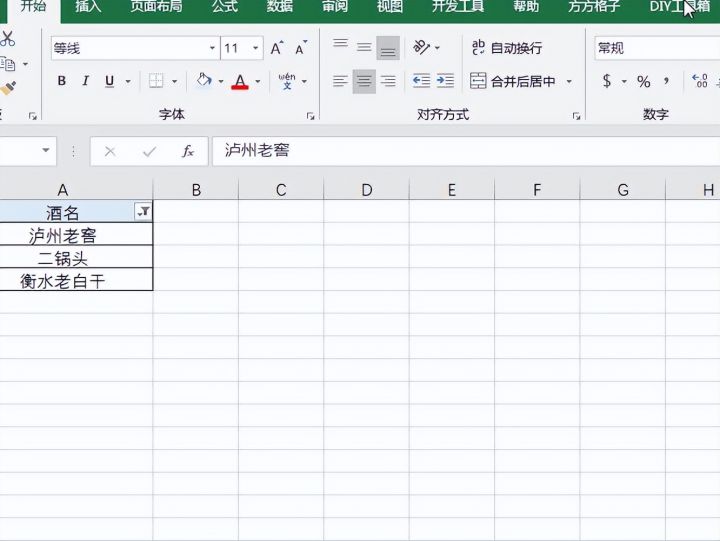Screen dimensions: 720x541
Task: Open clipboard pane dialog launcher
Action: pyautogui.click(x=33, y=116)
